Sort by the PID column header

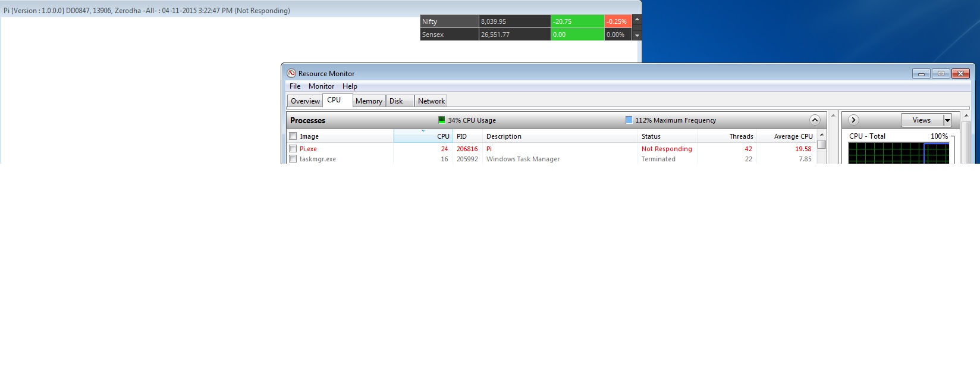click(x=467, y=136)
